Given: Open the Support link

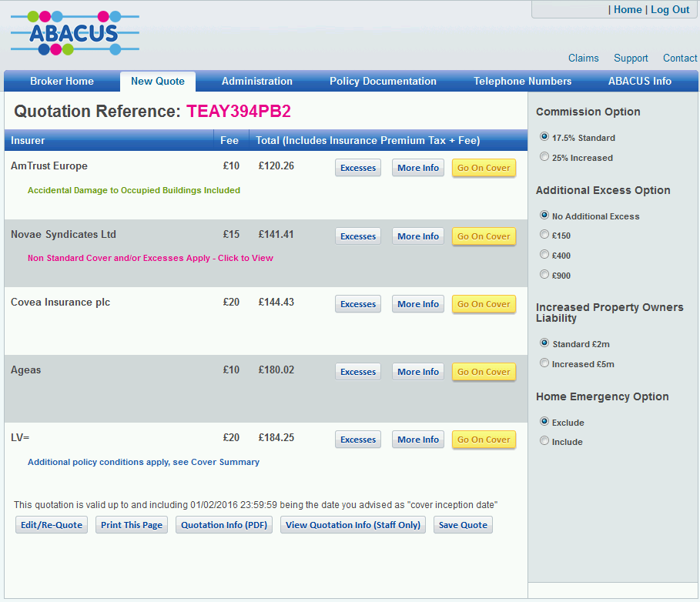Looking at the screenshot, I should click(631, 59).
